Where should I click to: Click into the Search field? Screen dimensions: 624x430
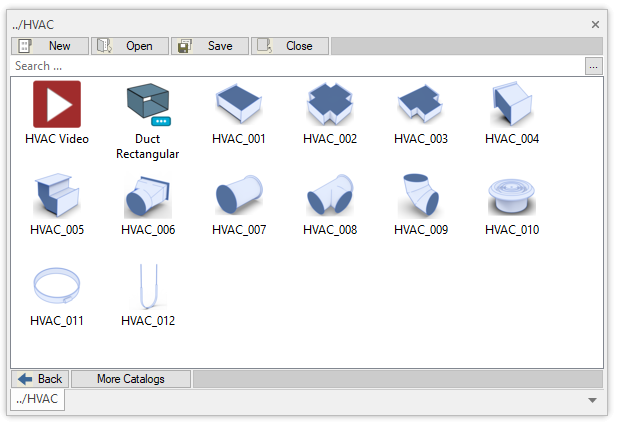[295, 66]
